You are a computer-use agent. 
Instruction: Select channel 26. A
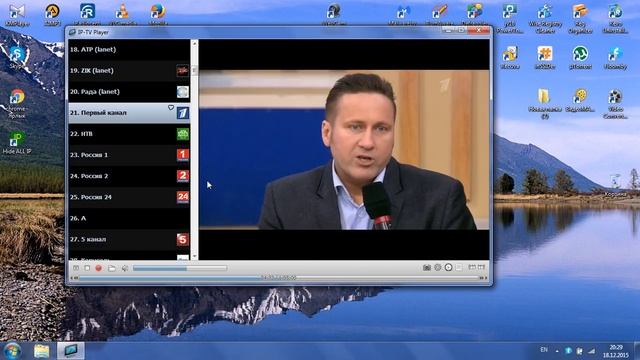129,218
